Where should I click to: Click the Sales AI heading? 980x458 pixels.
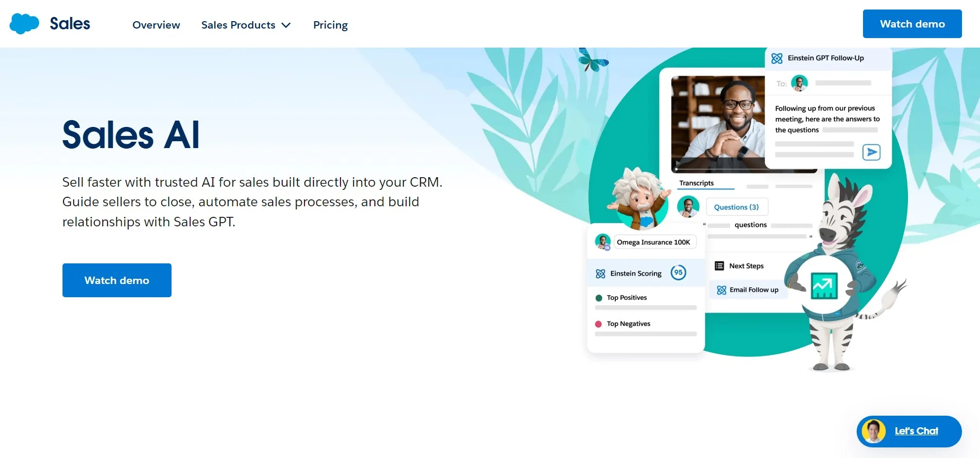coord(131,135)
